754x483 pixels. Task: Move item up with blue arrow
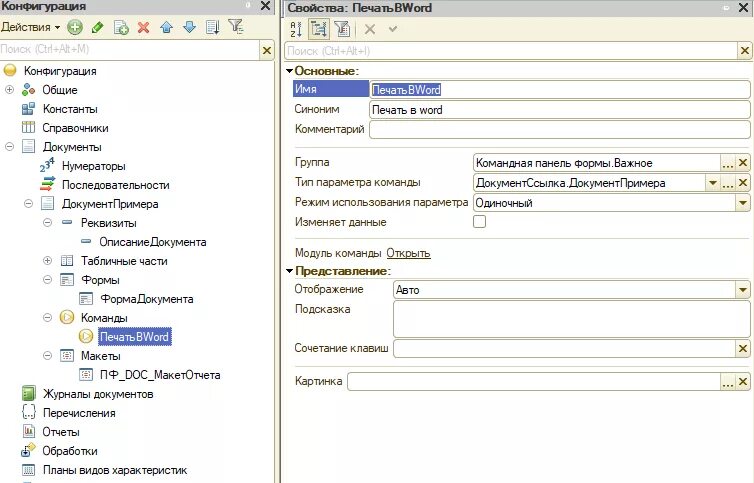coord(166,27)
